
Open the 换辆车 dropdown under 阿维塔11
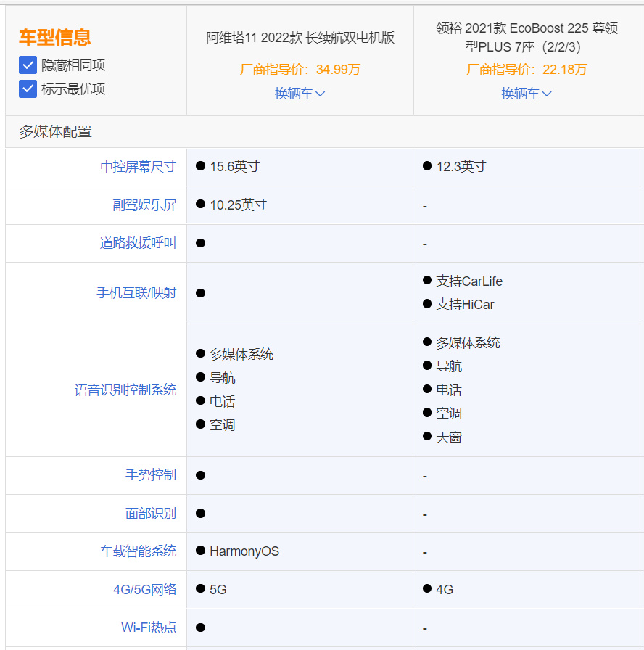(300, 93)
